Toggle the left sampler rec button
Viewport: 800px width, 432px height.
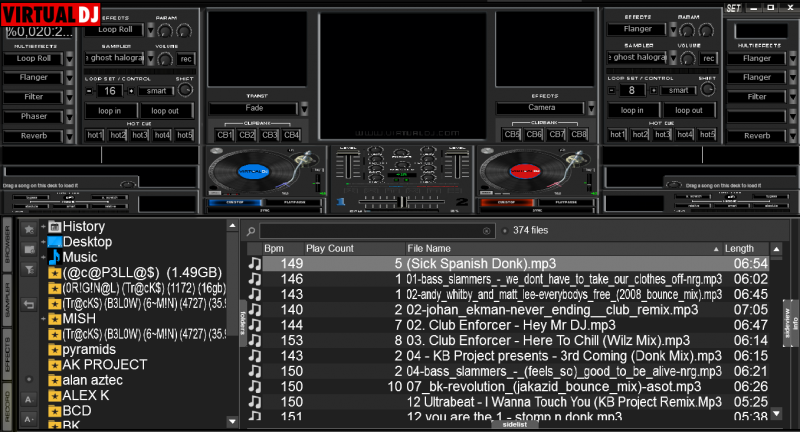(186, 58)
